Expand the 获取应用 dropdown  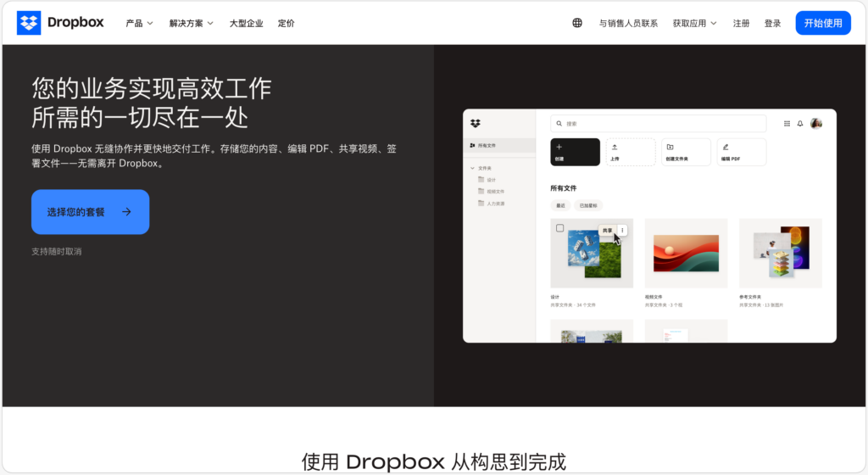[x=695, y=23]
